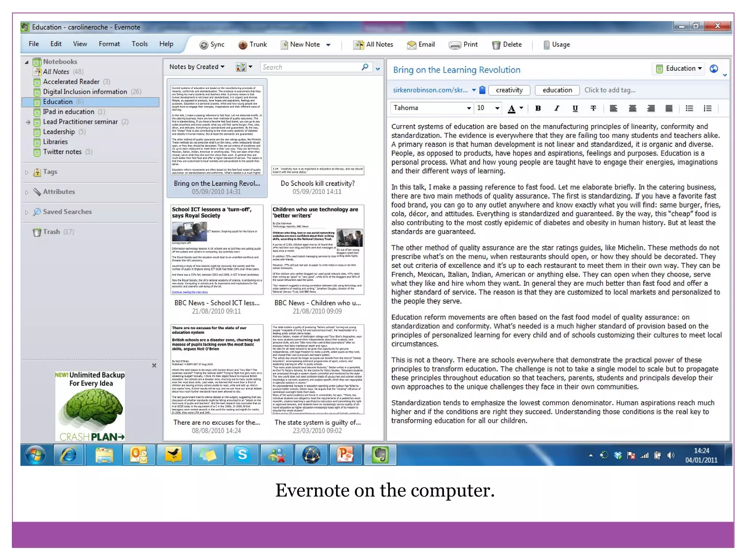Open the Format menu
Viewport: 747px width, 560px height.
pos(109,44)
